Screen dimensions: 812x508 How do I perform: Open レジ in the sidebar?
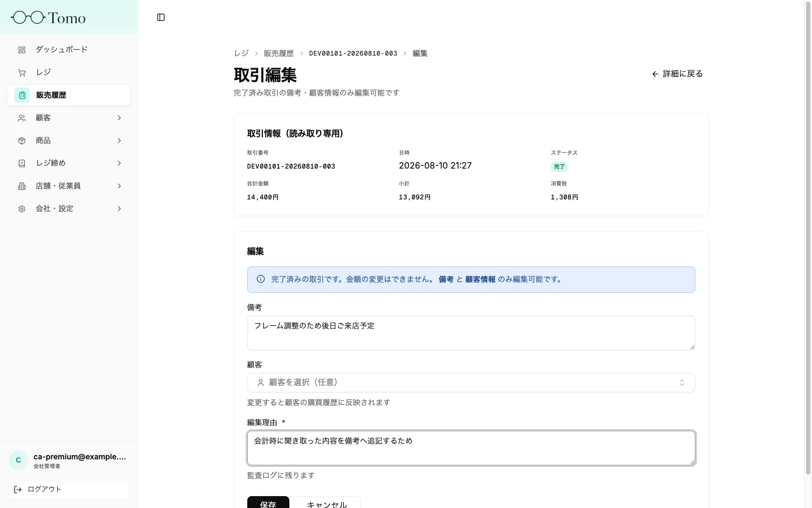click(x=69, y=72)
